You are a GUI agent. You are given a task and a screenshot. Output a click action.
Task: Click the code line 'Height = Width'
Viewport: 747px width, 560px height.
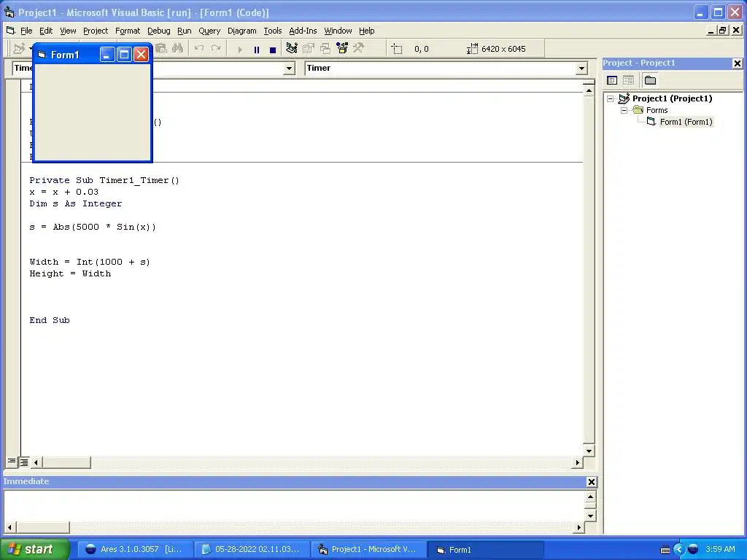70,273
